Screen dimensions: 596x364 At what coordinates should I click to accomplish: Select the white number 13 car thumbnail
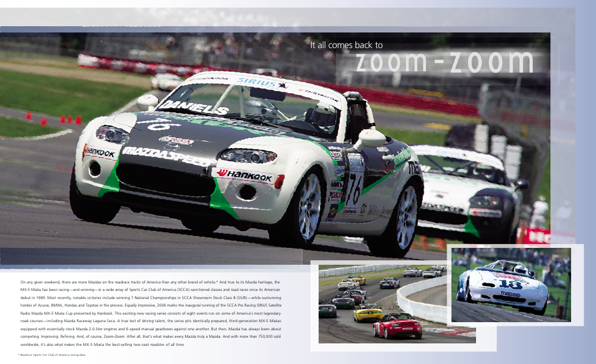pyautogui.click(x=511, y=285)
